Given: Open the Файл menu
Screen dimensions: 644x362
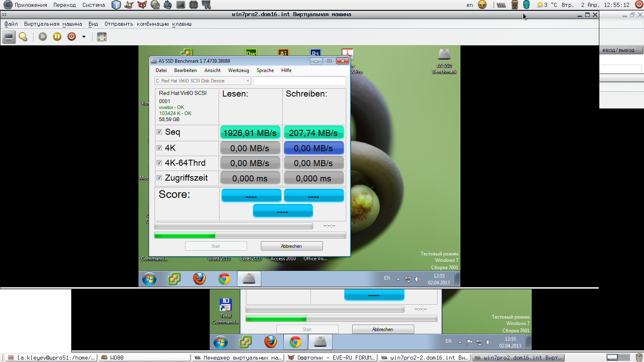Looking at the screenshot, I should tap(11, 24).
